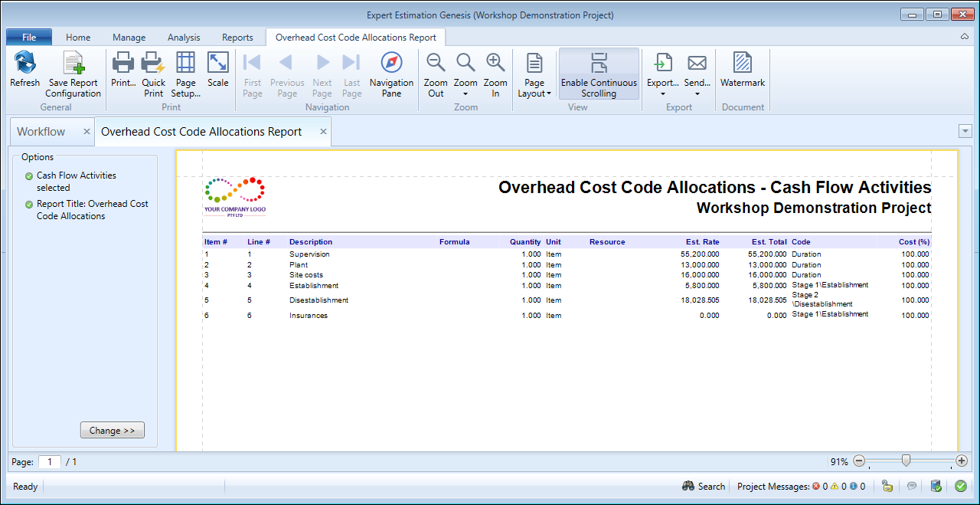Toggle Enable Continuous Scrolling
Screen dimensions: 980x505
click(599, 74)
